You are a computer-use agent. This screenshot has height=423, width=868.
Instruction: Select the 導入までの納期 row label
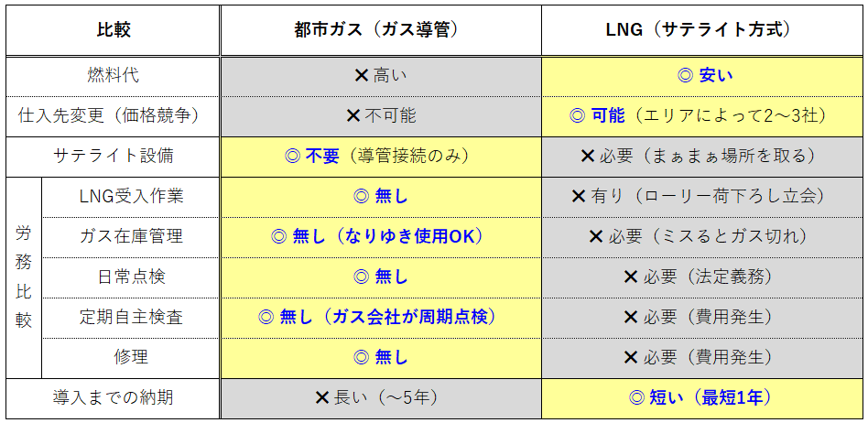[114, 397]
